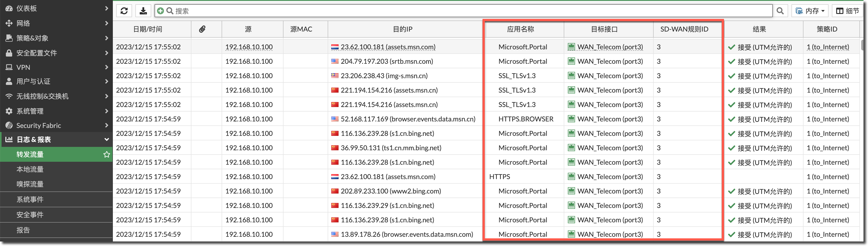
Task: Open 安全事件 log page
Action: (30, 215)
